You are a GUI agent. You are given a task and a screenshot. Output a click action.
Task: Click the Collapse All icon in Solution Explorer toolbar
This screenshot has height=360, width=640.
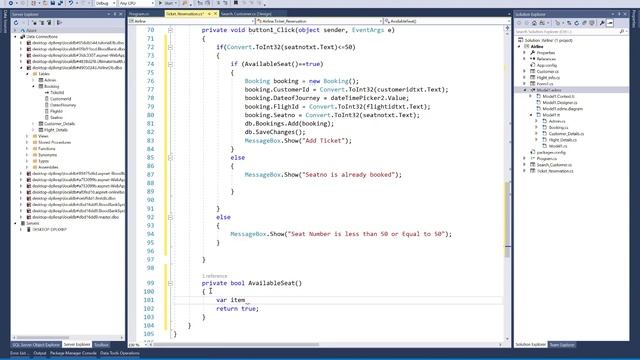584,23
